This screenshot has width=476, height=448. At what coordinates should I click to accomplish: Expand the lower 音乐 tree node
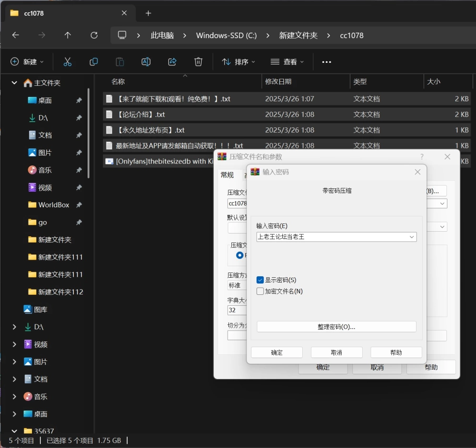tap(14, 397)
